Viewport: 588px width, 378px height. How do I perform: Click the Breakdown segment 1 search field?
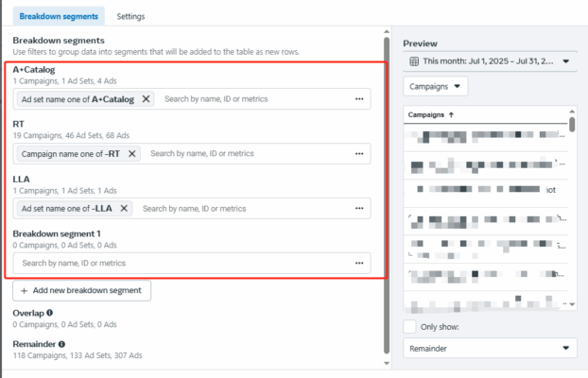(x=180, y=263)
